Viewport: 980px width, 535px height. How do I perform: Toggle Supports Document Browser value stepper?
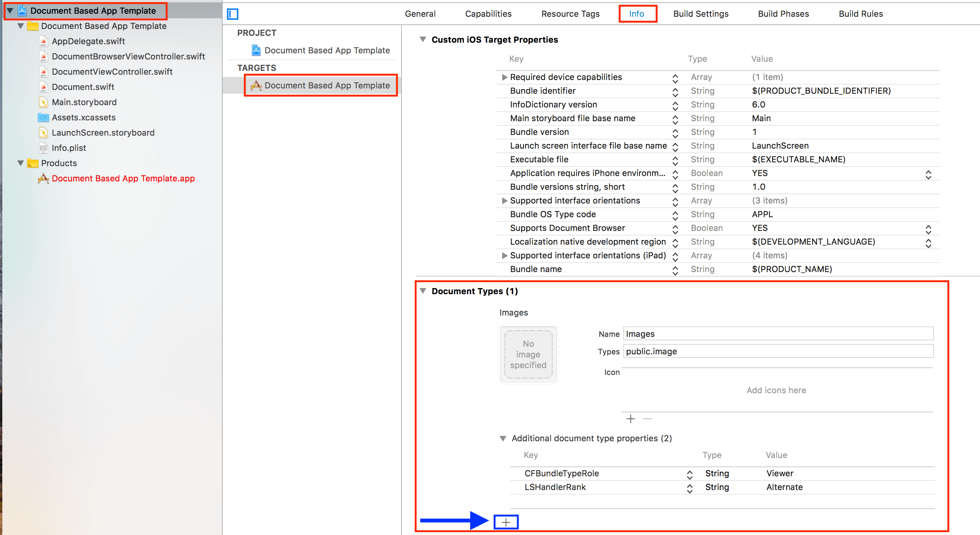pos(928,229)
